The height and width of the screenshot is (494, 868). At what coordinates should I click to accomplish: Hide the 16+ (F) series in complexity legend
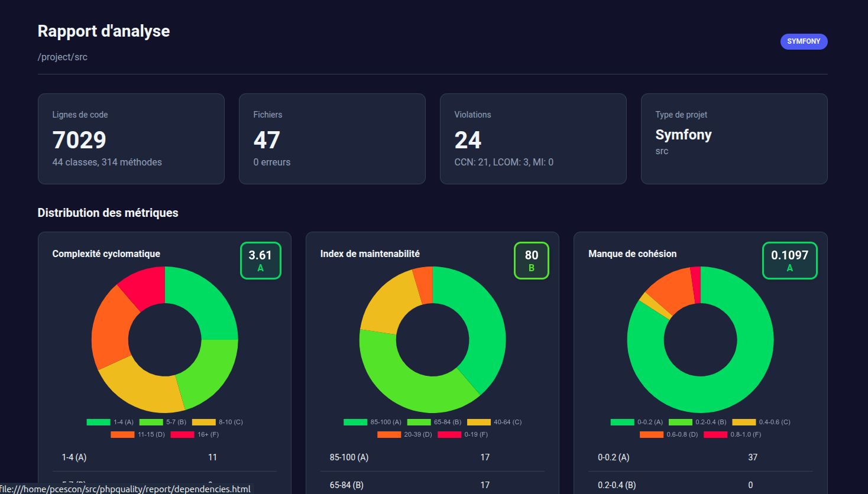coord(195,434)
